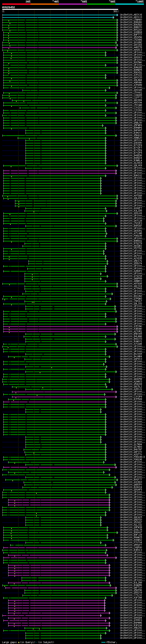Viewport: 146px width, 644px height.
Task: Click the red ~20% identity legend bar
Action: [x=16, y=4]
